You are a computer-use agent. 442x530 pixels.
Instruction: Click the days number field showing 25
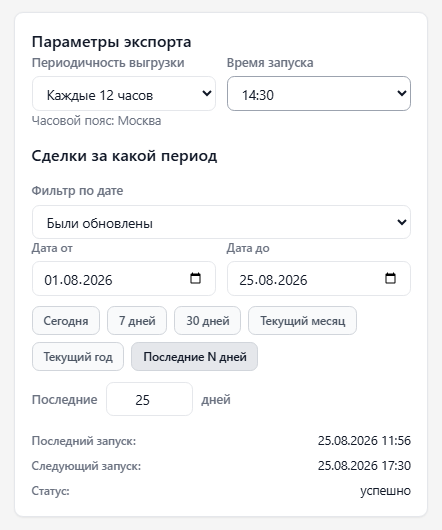149,399
